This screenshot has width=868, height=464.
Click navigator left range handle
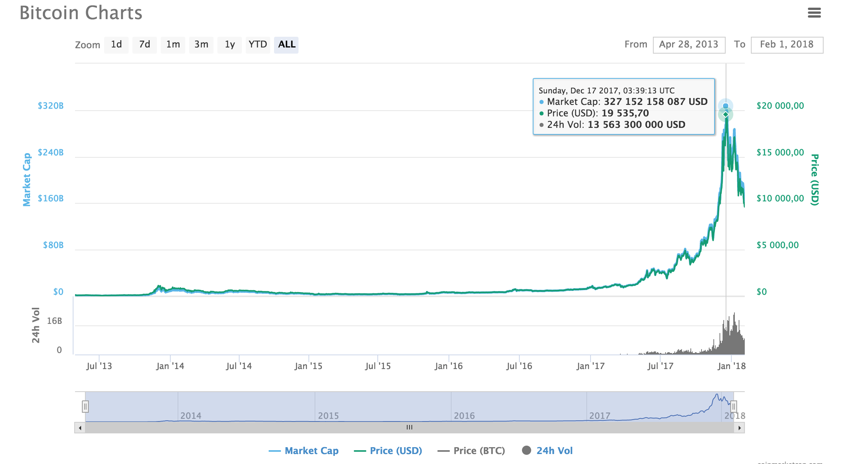[x=85, y=407]
